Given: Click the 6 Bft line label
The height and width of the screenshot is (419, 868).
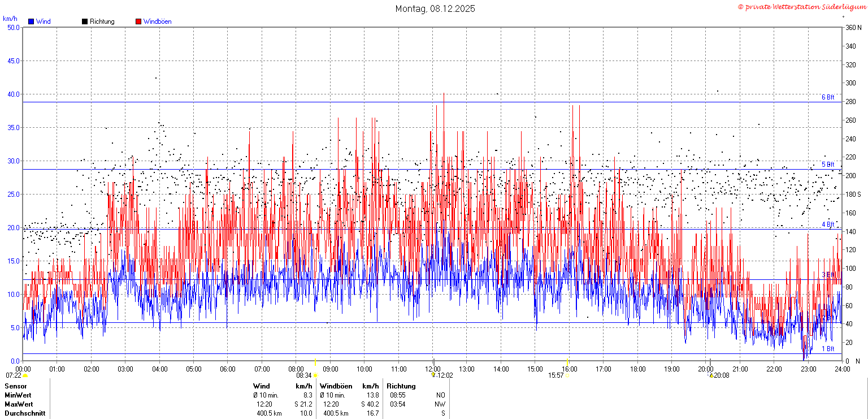Looking at the screenshot, I should pos(828,97).
